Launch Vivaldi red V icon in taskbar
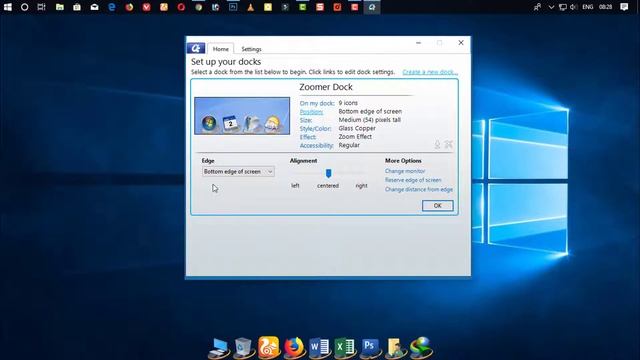 tap(147, 7)
